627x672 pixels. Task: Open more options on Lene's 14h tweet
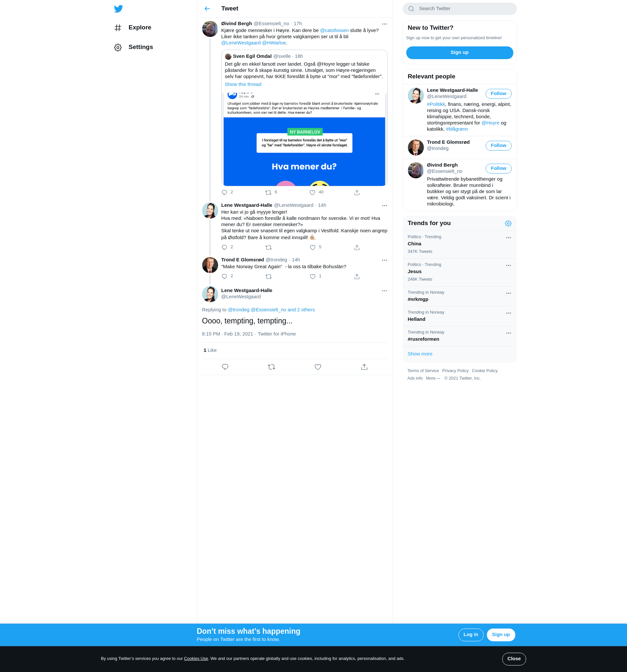coord(384,205)
